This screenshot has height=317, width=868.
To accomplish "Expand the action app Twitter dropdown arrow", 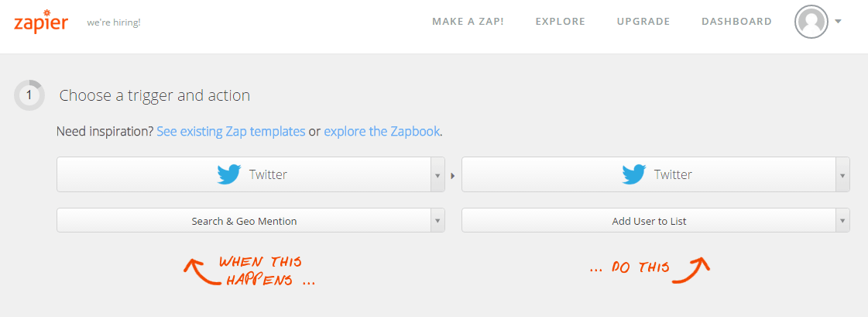I will point(842,175).
